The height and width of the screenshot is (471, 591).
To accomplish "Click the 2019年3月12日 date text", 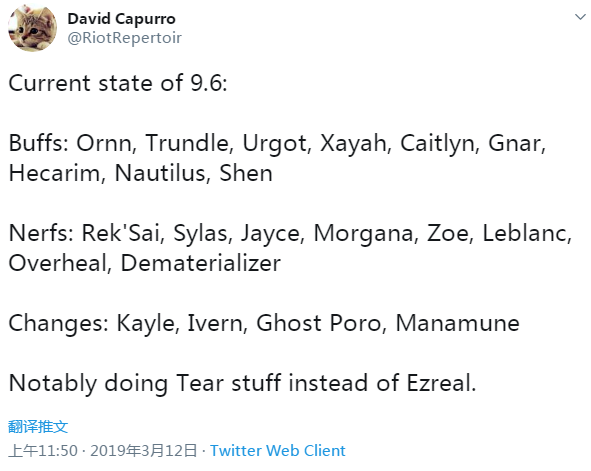I will pos(144,451).
